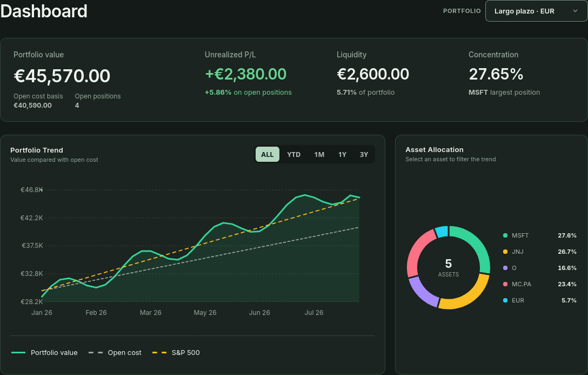Open the portfolio dropdown 'Largo plazo · EUR'
588x375 pixels.
tap(536, 11)
